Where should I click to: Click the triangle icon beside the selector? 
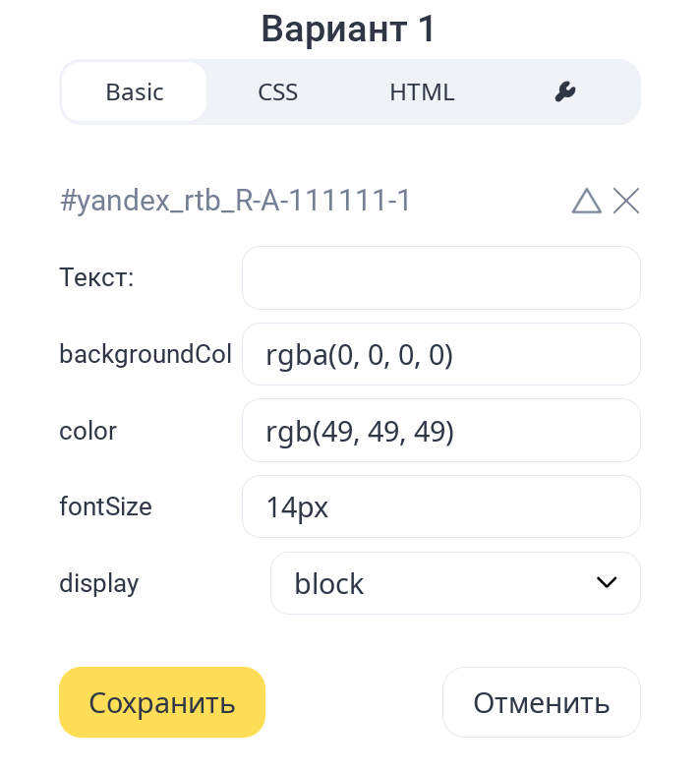tap(586, 202)
